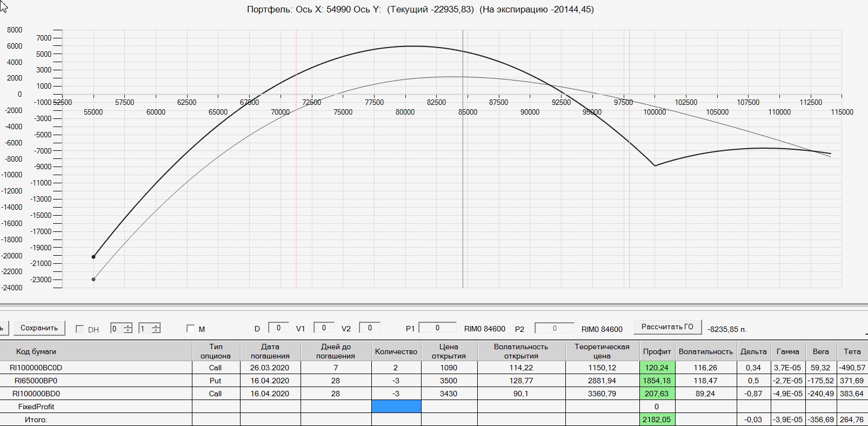The width and height of the screenshot is (868, 426).
Task: Click the theoretical price cell 2881,94
Action: click(602, 381)
